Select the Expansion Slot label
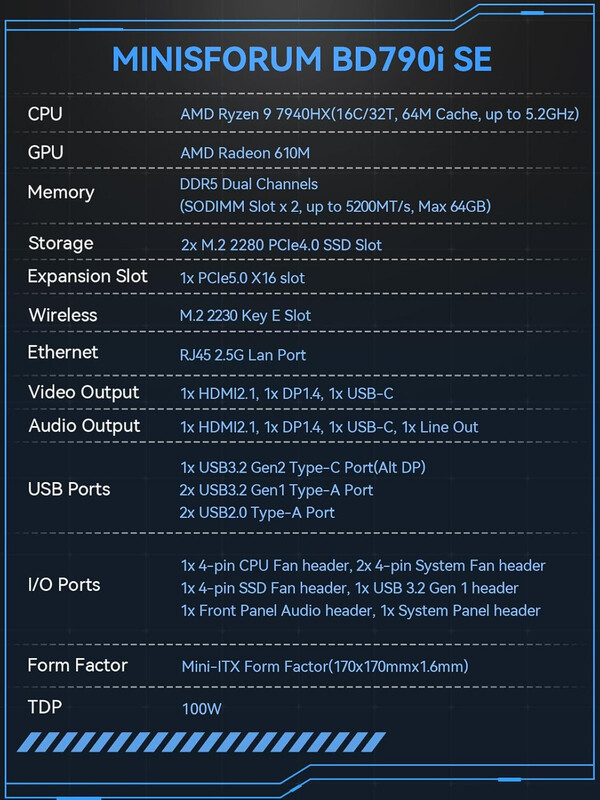The image size is (600, 800). pyautogui.click(x=87, y=276)
